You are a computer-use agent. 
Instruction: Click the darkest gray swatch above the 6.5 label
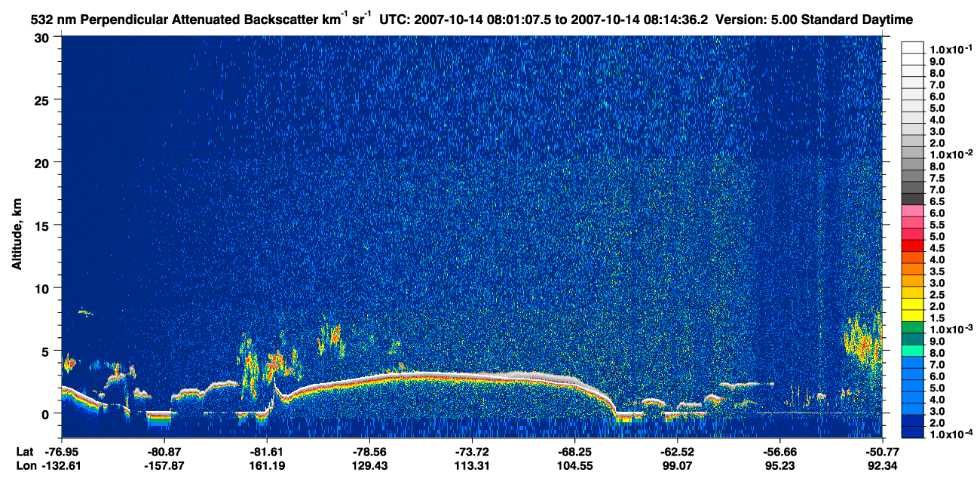(x=913, y=199)
